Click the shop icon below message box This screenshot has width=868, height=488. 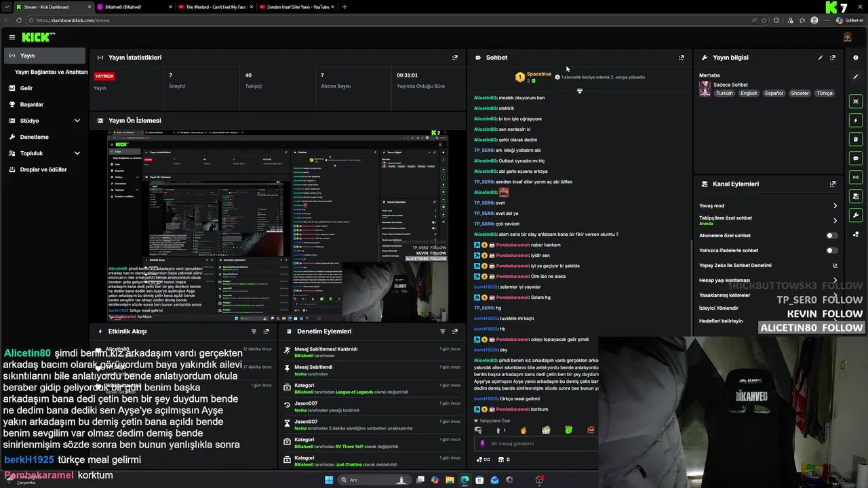coord(500,460)
